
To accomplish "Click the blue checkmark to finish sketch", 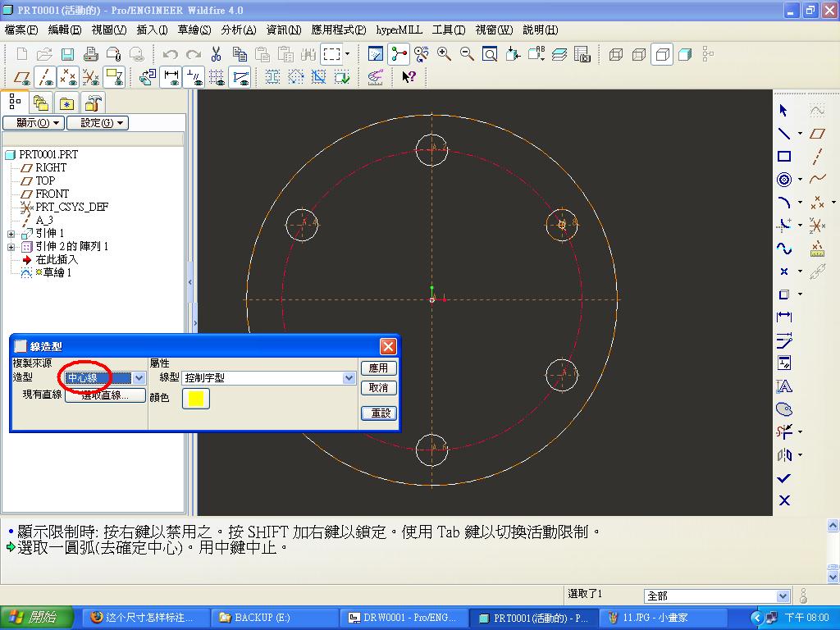I will click(x=783, y=478).
